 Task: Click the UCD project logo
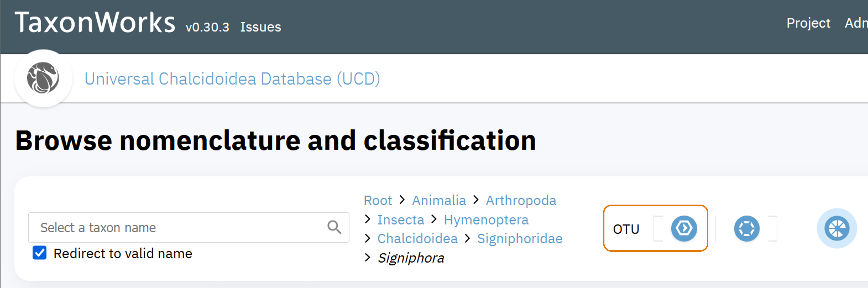[43, 78]
